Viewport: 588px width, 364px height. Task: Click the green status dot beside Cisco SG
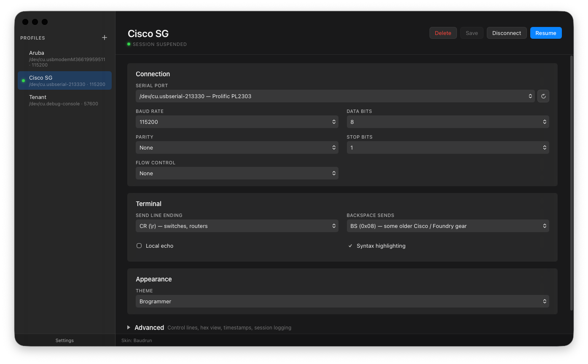(x=23, y=80)
